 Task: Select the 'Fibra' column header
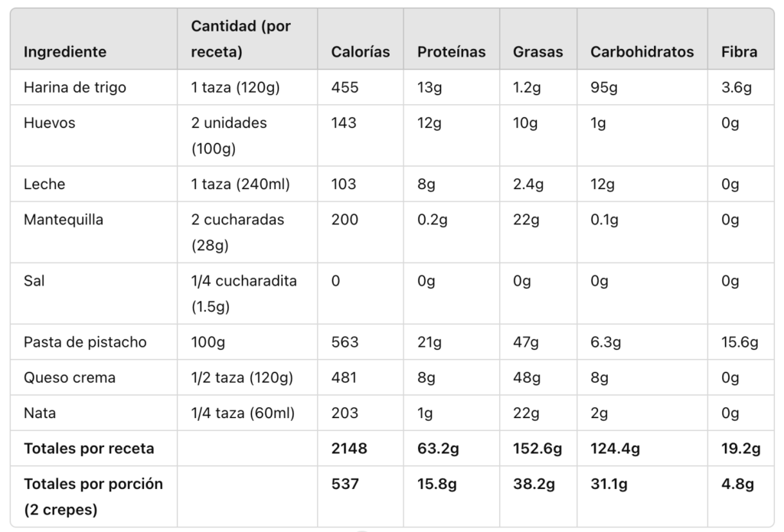[739, 52]
